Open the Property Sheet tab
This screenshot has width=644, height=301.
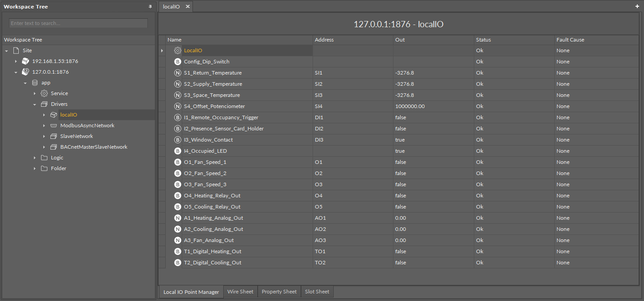(279, 292)
